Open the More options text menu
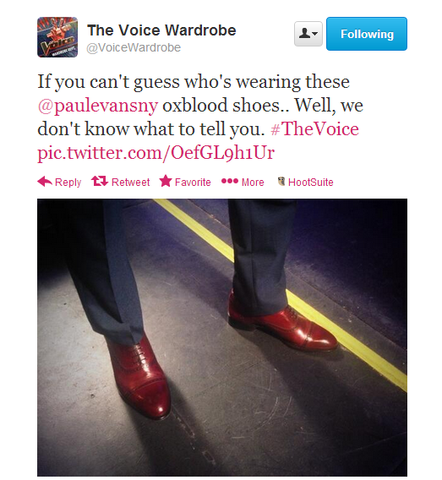The width and height of the screenshot is (442, 480). click(253, 182)
